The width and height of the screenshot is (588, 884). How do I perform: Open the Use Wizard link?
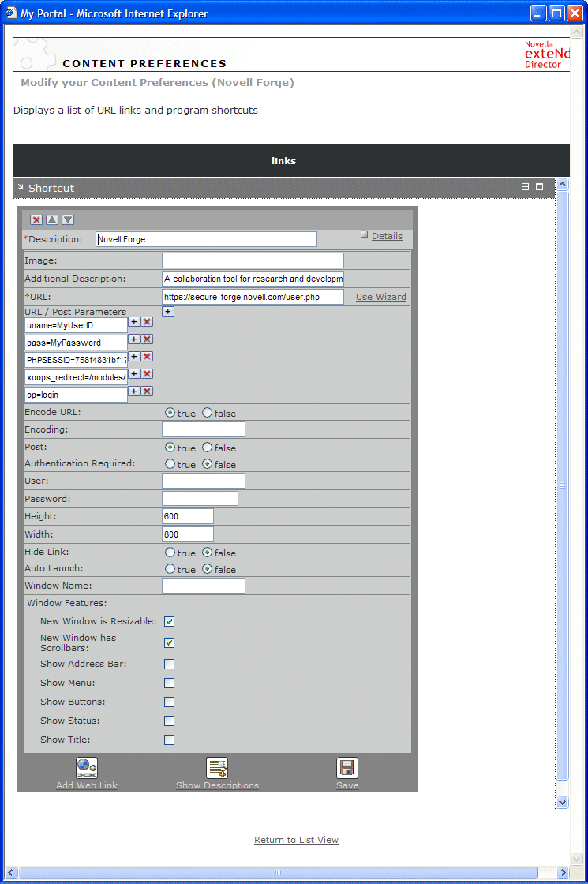380,298
